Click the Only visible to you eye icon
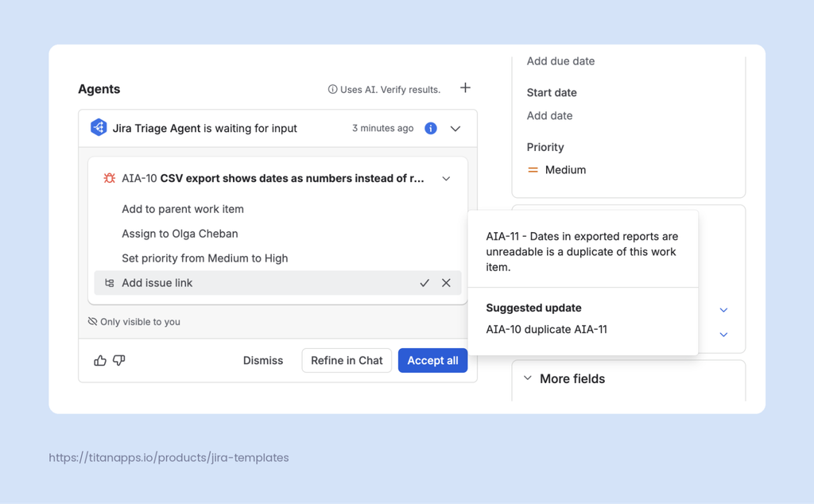 (x=92, y=321)
